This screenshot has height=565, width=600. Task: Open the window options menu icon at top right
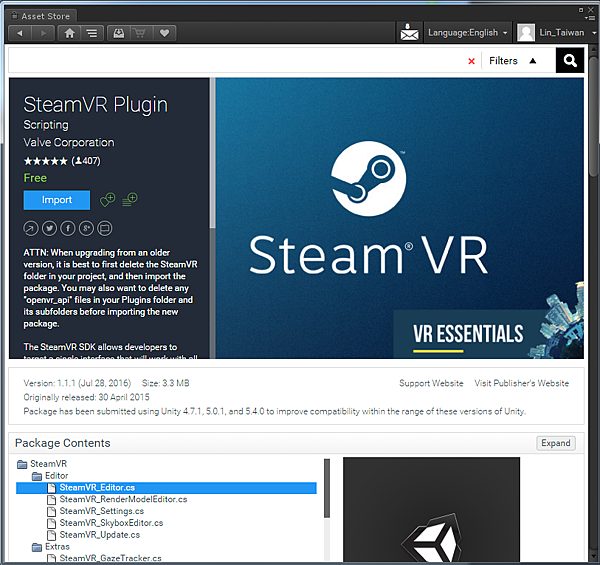[590, 18]
